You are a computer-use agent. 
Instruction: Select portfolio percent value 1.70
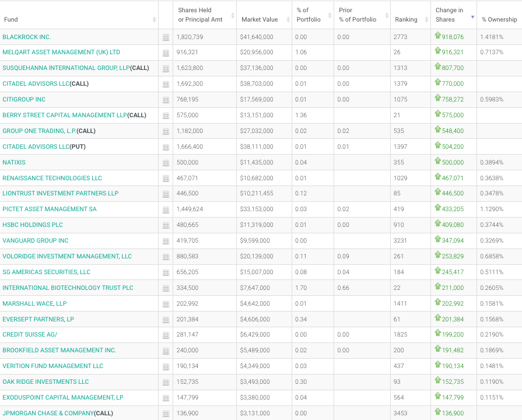coord(301,288)
